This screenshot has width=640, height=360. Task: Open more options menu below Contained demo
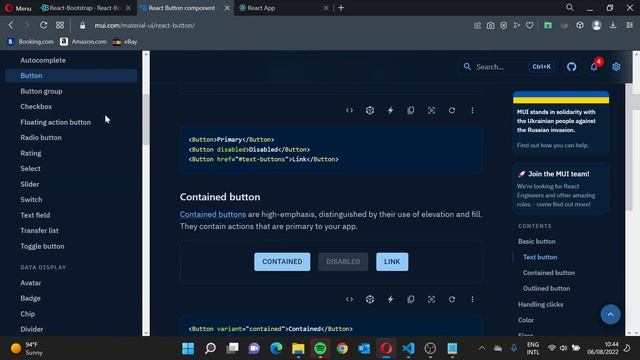[x=472, y=299]
